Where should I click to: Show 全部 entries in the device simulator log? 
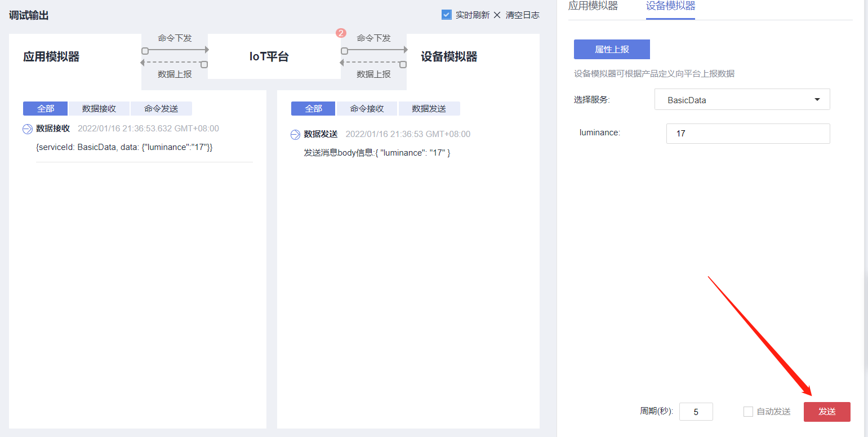point(313,109)
